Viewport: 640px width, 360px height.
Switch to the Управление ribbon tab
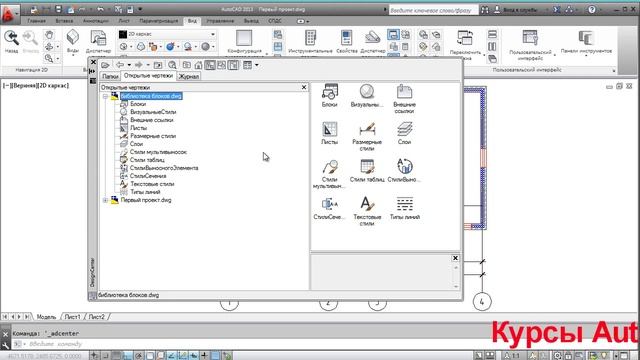[x=220, y=21]
